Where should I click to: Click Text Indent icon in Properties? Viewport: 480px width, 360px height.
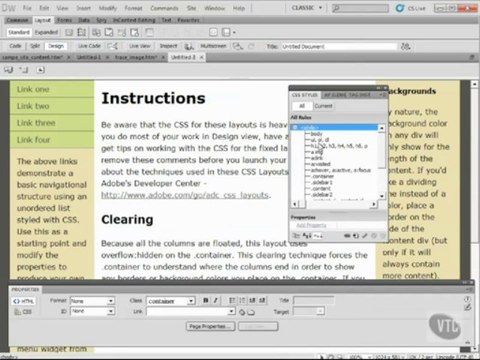pos(263,301)
